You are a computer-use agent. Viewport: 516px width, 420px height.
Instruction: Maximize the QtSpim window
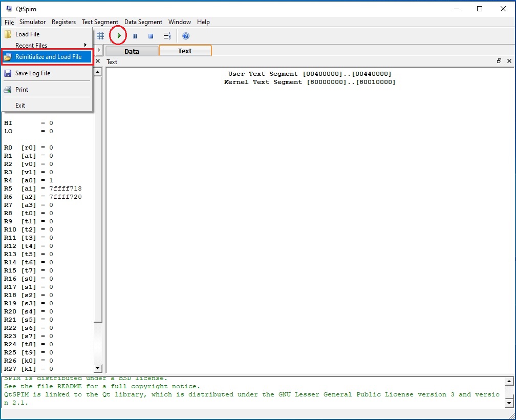tap(480, 9)
